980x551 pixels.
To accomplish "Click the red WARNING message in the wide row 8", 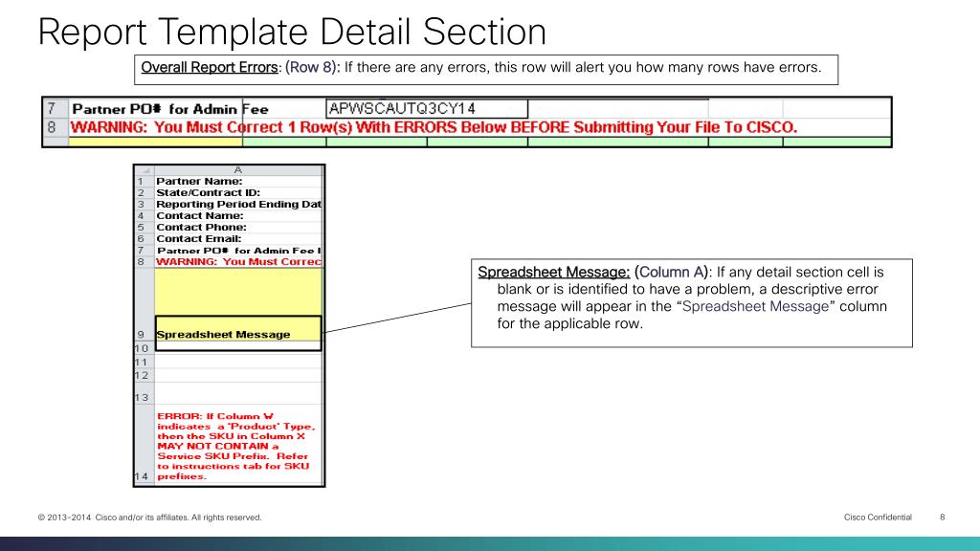I will 434,127.
